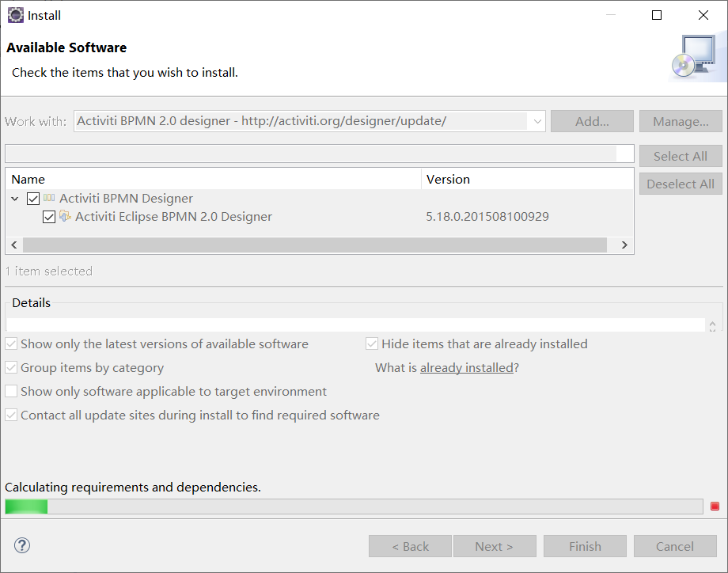Select the Activiti BPMN Designer category row
This screenshot has width=728, height=573.
(x=320, y=199)
